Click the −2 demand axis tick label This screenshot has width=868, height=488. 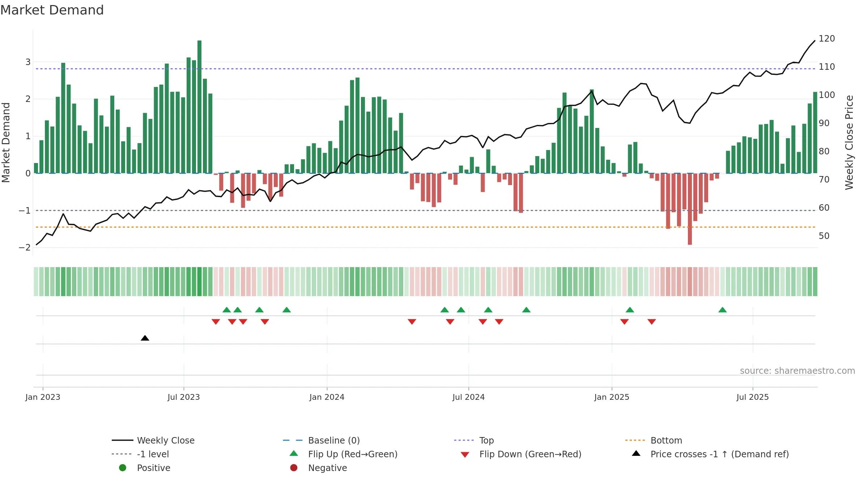point(25,247)
